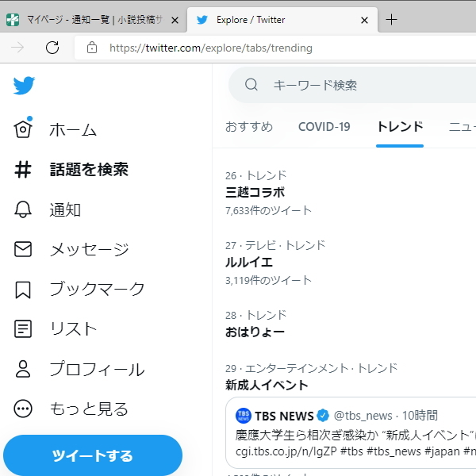
Task: Select the Explore / Twitter browser tab
Action: pyautogui.click(x=282, y=20)
